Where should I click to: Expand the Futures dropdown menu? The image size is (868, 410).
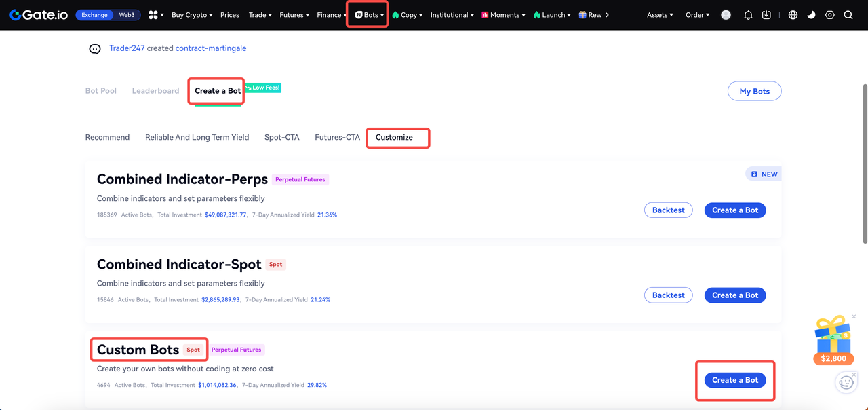294,15
